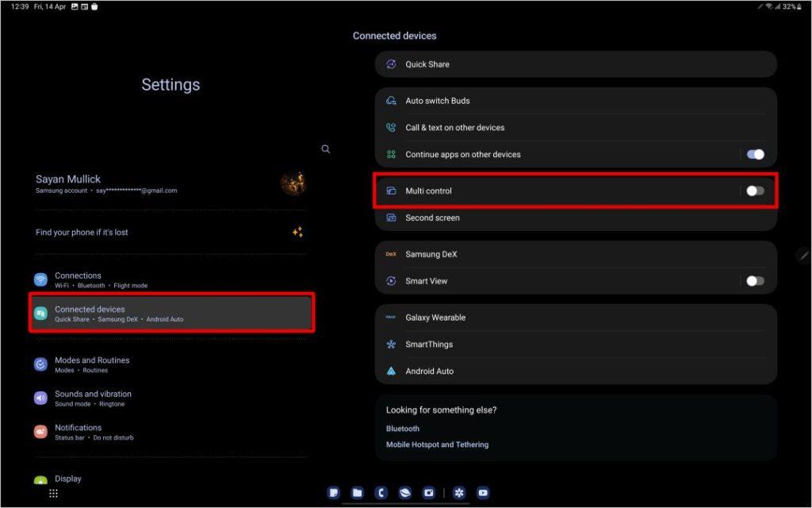The width and height of the screenshot is (812, 508).
Task: Tap the Smart View cast icon
Action: click(391, 281)
